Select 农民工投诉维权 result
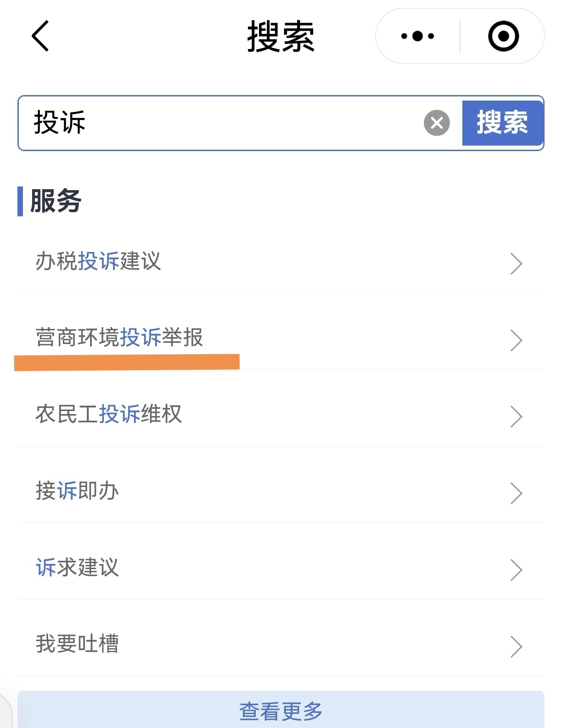This screenshot has height=728, width=562. (x=281, y=415)
